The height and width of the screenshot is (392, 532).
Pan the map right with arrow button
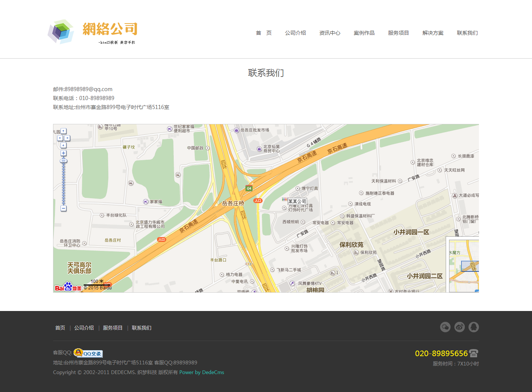[67, 138]
